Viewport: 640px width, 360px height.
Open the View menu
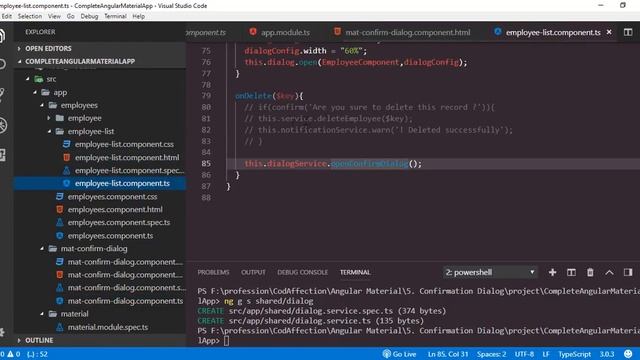point(54,16)
